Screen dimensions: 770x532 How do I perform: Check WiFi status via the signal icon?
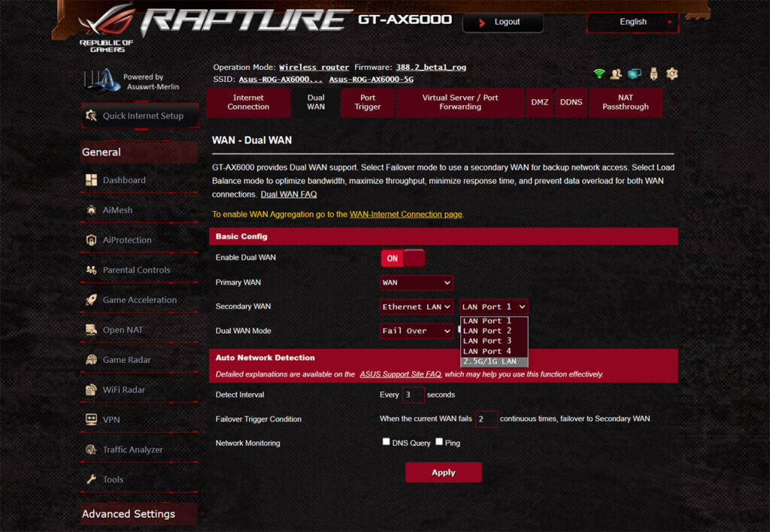click(598, 73)
